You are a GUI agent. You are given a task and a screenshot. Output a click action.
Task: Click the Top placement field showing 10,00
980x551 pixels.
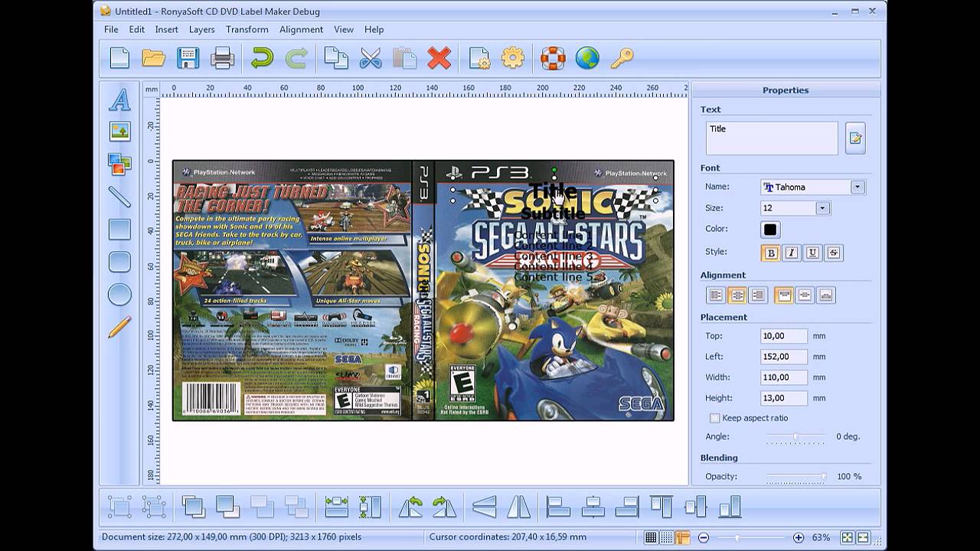(x=784, y=336)
